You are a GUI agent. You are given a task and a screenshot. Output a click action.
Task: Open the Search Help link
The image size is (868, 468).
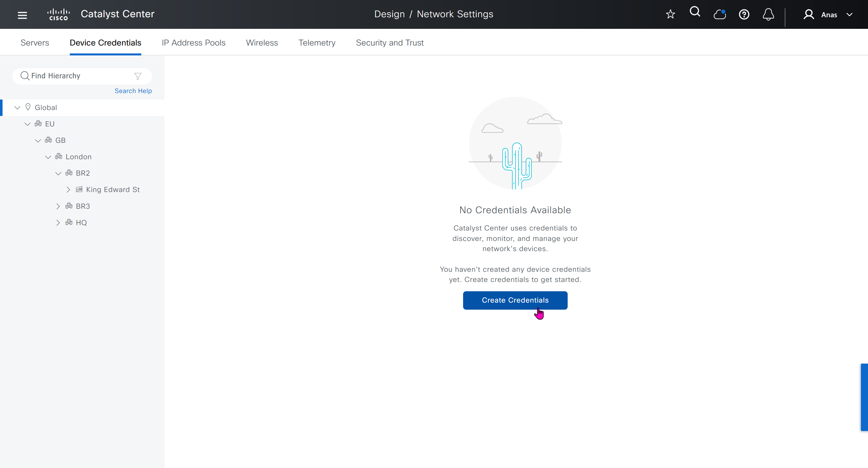pyautogui.click(x=133, y=91)
